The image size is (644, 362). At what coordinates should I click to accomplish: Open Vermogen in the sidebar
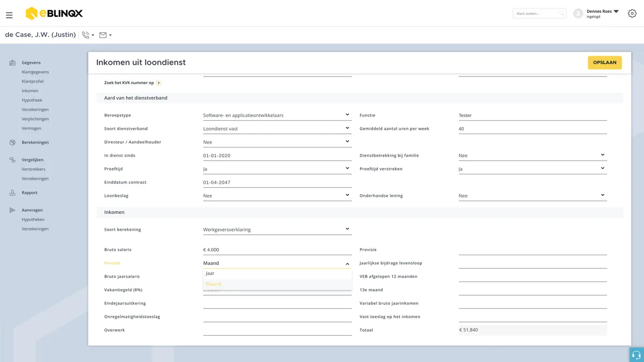(32, 128)
